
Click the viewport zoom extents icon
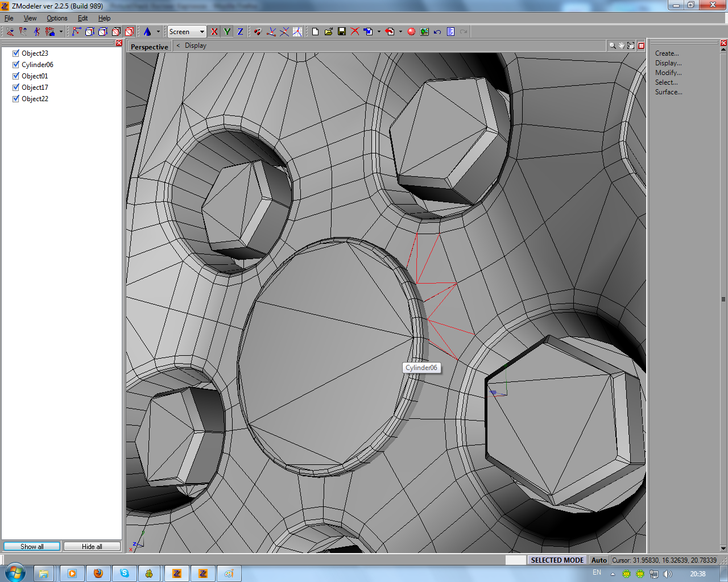coord(631,45)
